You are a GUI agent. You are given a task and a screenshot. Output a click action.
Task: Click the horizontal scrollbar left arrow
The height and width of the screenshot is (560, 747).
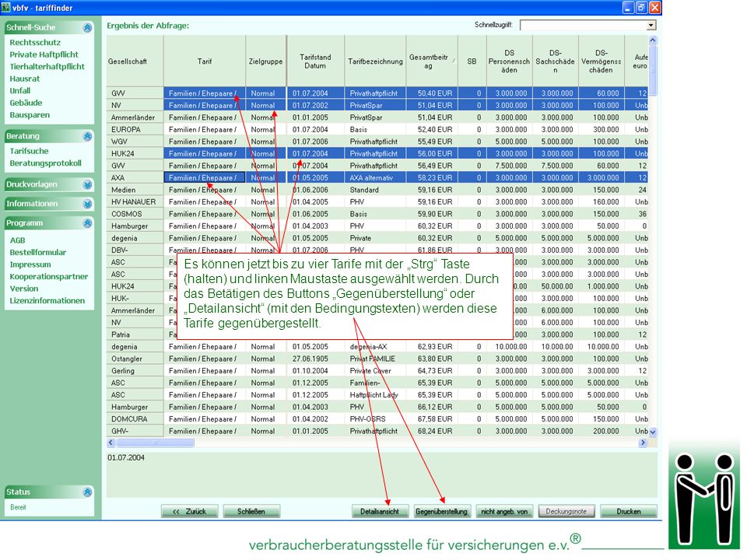click(111, 443)
